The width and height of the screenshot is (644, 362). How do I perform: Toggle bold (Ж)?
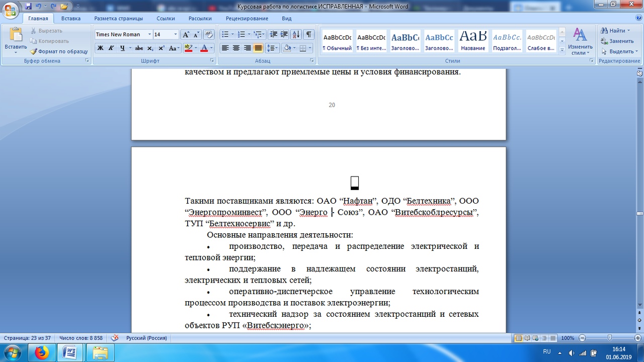point(100,48)
